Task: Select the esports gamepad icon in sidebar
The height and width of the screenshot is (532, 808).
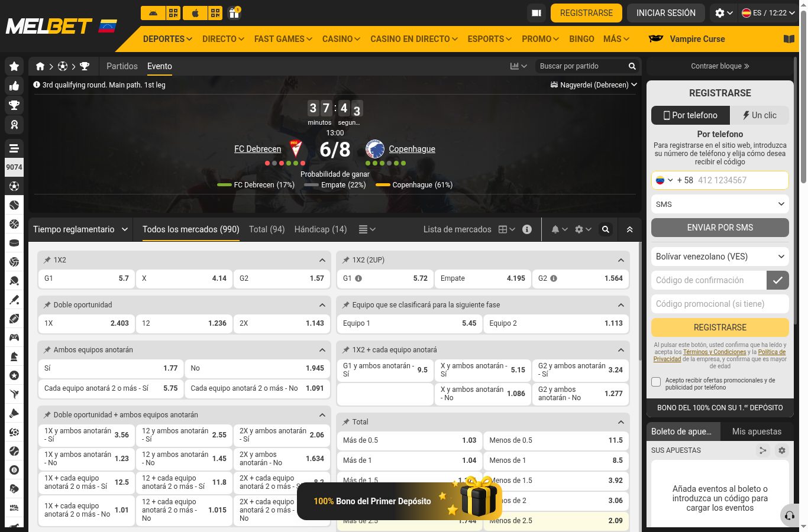Action: tap(14, 338)
